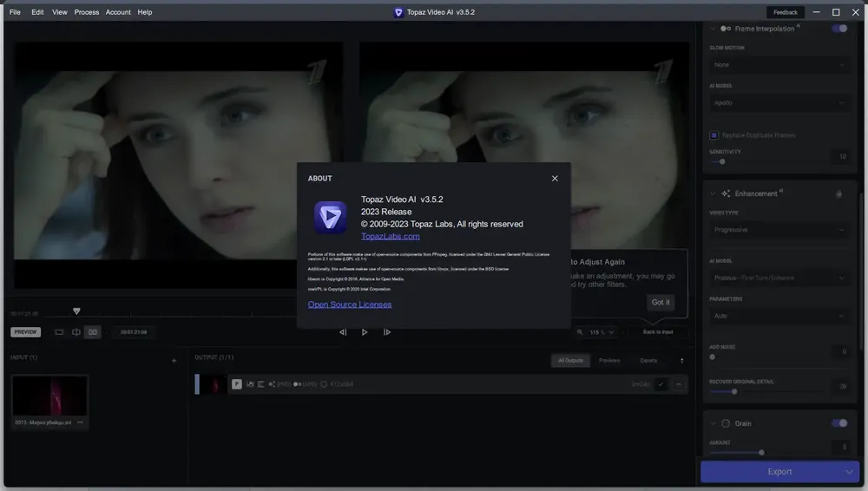Open the Video Type Progressive dropdown

[779, 230]
